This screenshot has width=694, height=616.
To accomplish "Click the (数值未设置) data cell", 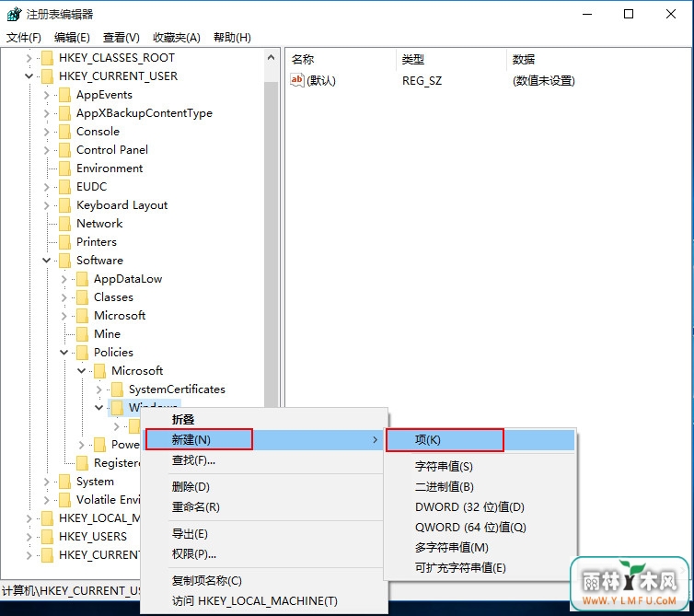I will [544, 81].
